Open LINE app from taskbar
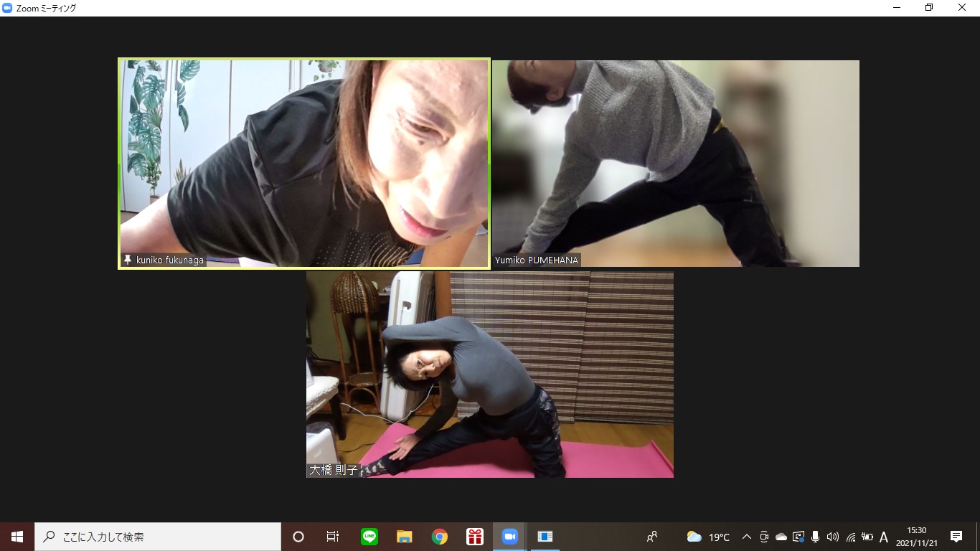This screenshot has height=551, width=980. (369, 537)
